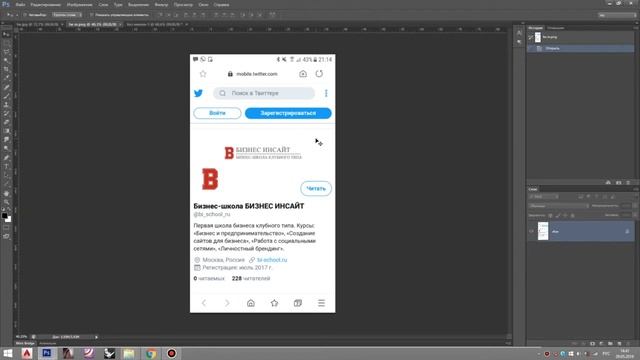Hide the Фон layer visibility eye
This screenshot has width=640, height=360.
click(531, 231)
